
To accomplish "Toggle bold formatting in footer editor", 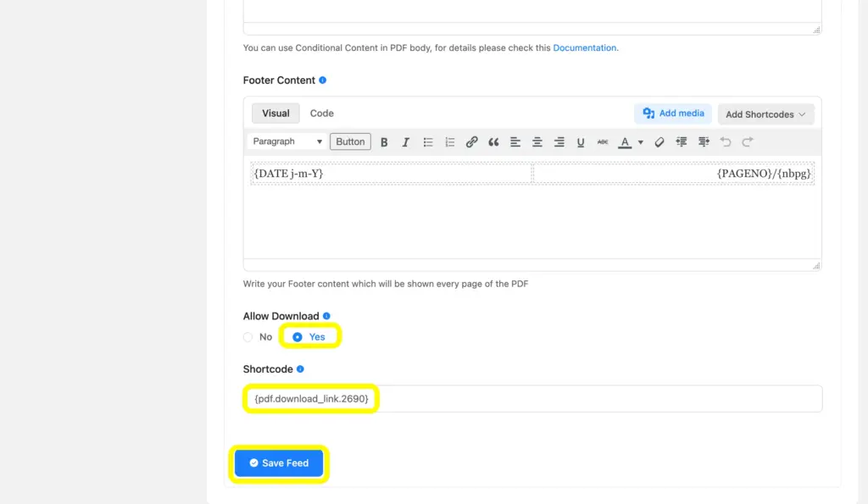I will click(x=384, y=142).
